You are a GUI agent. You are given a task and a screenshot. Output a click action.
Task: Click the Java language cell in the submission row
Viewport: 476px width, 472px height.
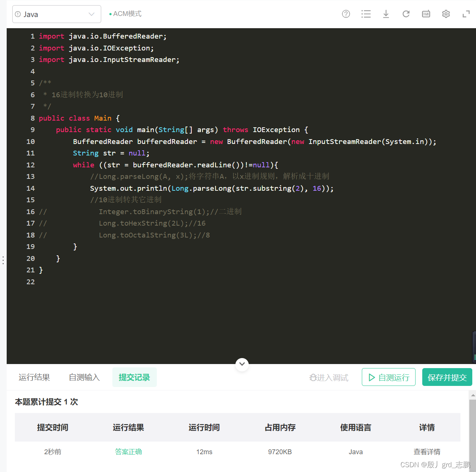point(356,452)
